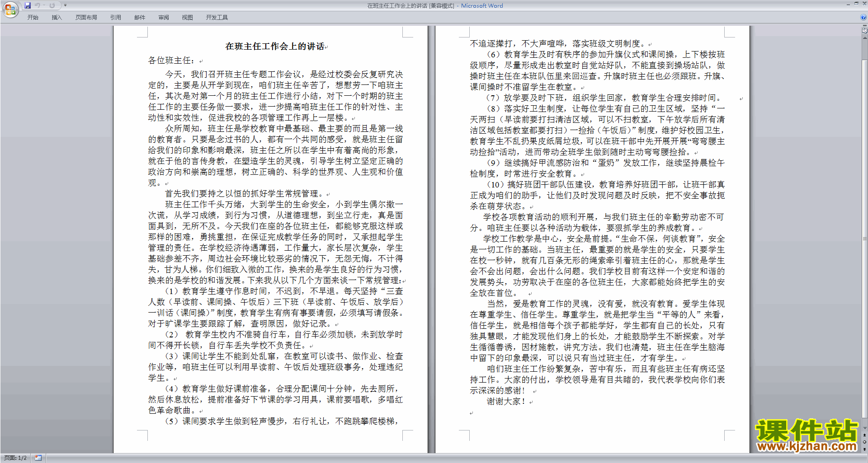Jump to the next page with the double-down arrow
Screen dimensions: 868x463
coord(865,449)
